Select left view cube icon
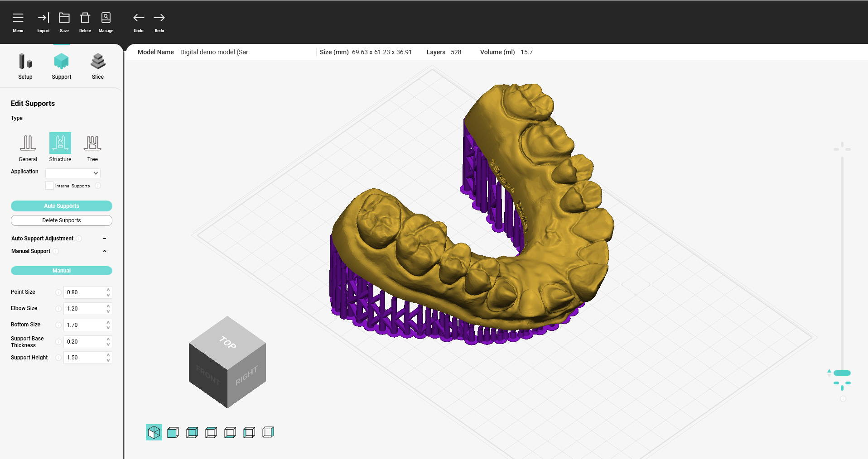Screen dimensions: 868x459 click(249, 432)
